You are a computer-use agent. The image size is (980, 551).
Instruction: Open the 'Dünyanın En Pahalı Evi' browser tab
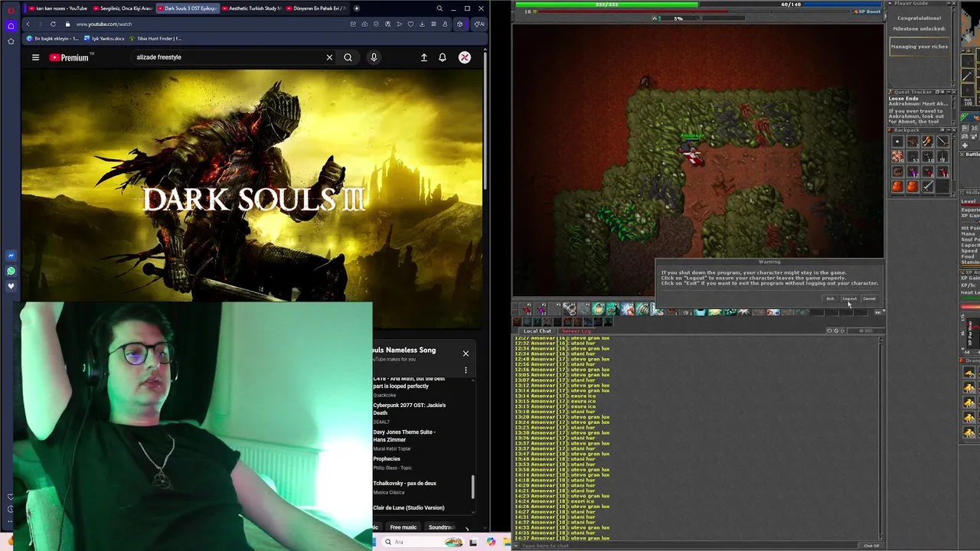pos(317,8)
